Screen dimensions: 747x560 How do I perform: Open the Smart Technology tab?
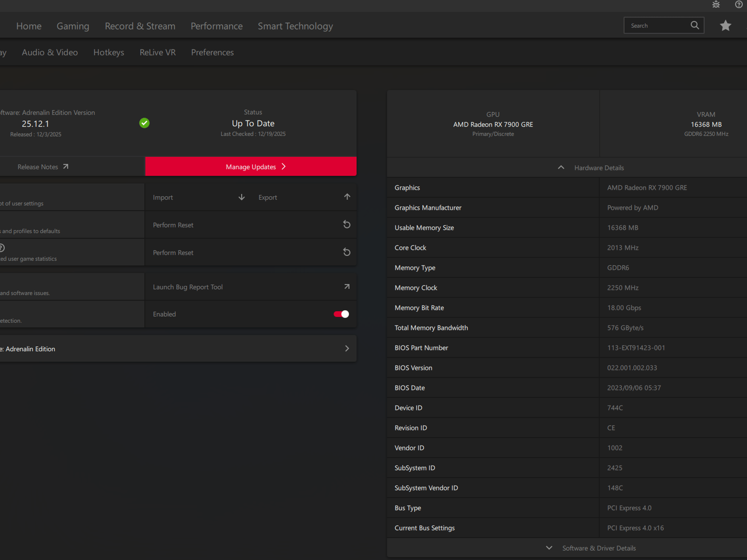[x=295, y=26]
